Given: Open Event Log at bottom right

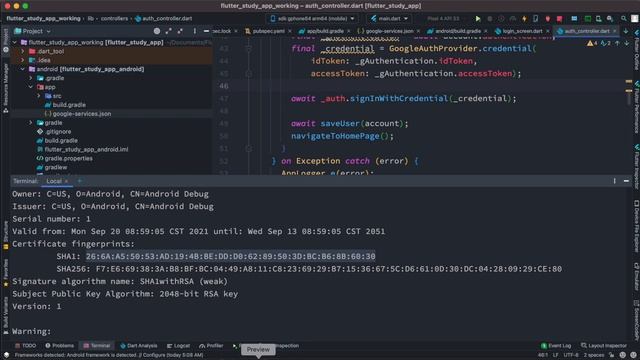Looking at the screenshot, I should (x=556, y=346).
